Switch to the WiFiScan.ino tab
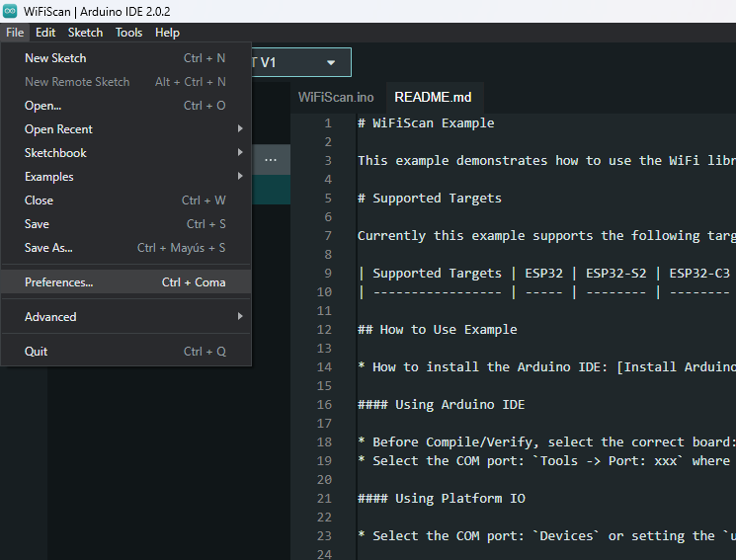The width and height of the screenshot is (736, 560). coord(336,97)
